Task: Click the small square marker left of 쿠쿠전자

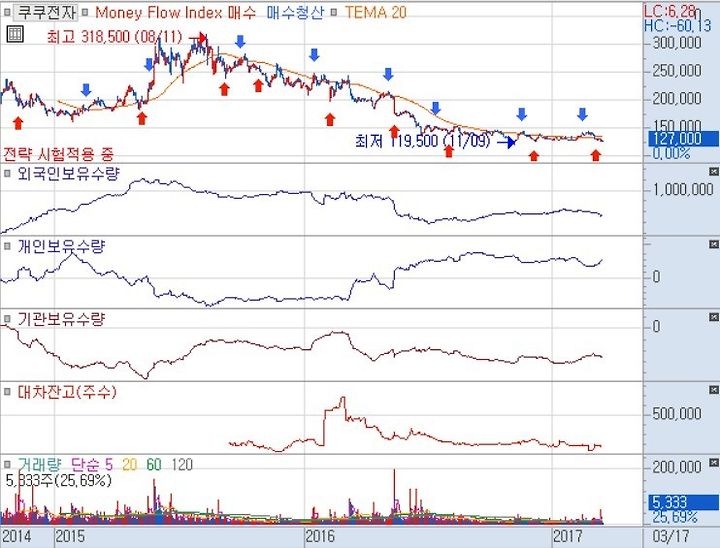Action: 7,12
